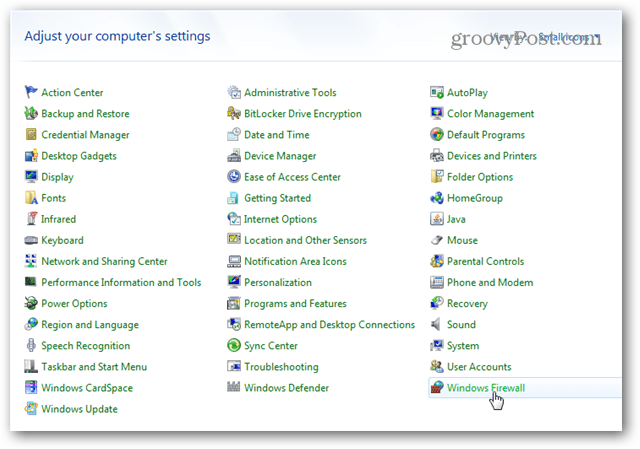Image resolution: width=640 pixels, height=449 pixels.
Task: Click the System link
Action: click(463, 345)
